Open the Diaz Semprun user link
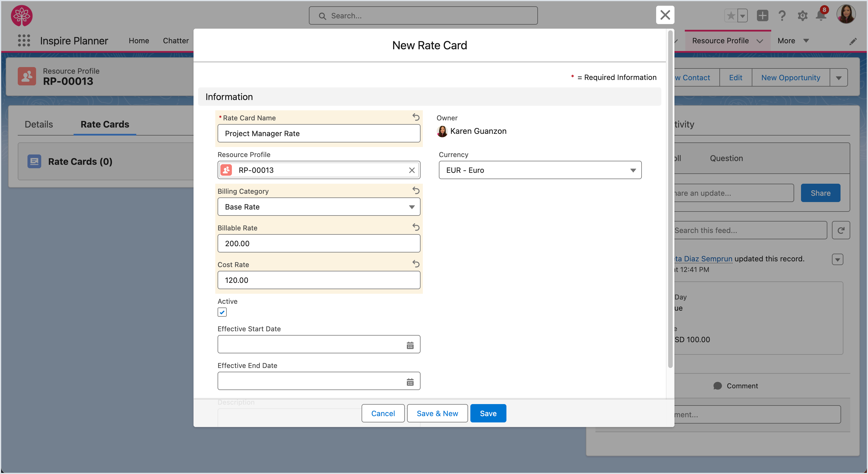This screenshot has height=474, width=868. 704,258
